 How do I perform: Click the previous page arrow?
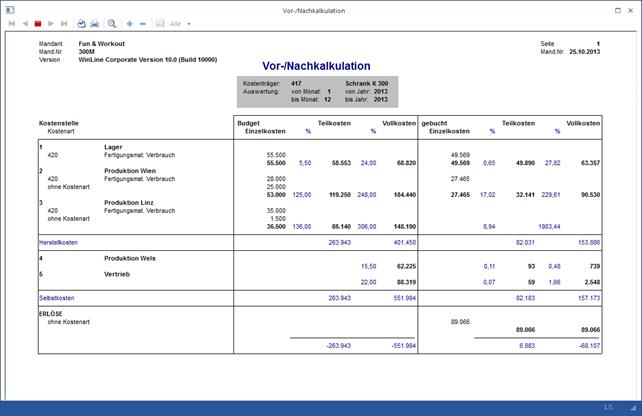tap(25, 23)
